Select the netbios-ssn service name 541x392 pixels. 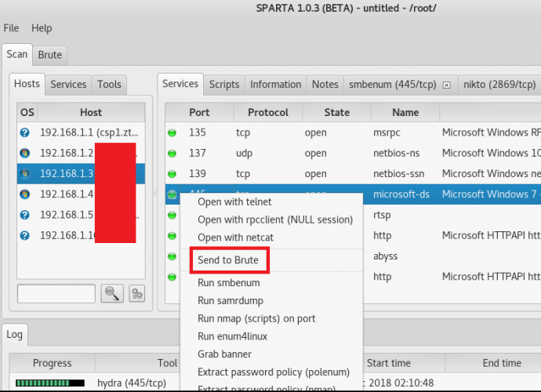coord(398,174)
